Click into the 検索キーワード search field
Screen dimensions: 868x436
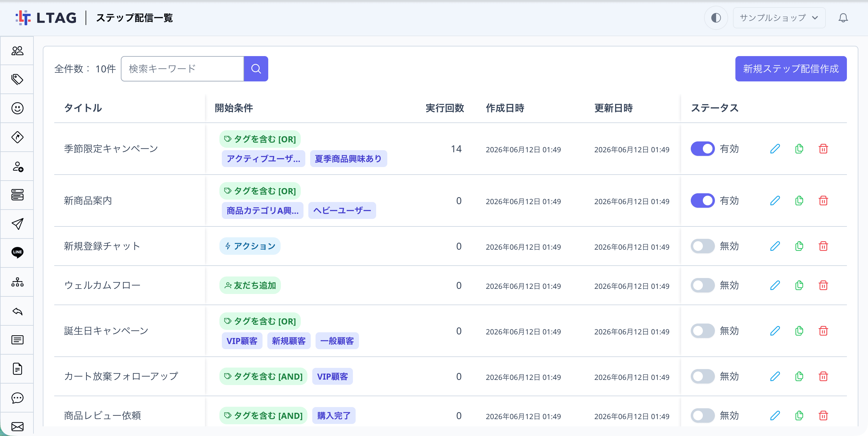pos(182,68)
